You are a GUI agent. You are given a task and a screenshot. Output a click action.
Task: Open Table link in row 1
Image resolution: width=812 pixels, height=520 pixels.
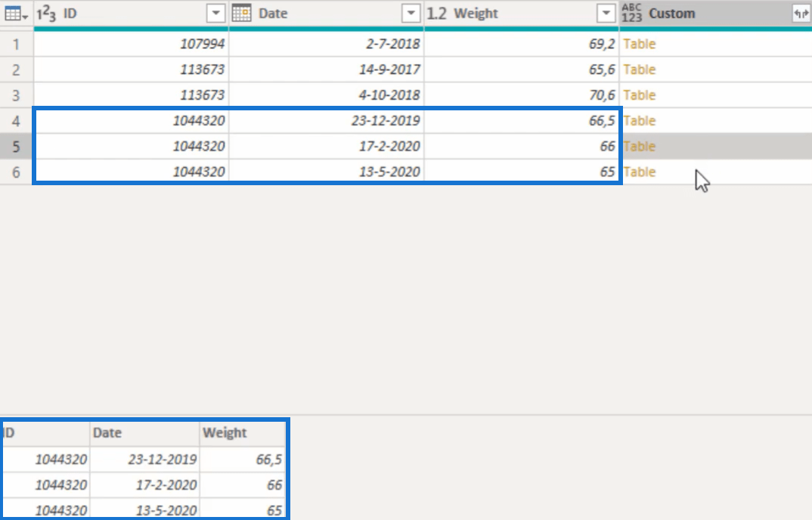click(x=639, y=44)
